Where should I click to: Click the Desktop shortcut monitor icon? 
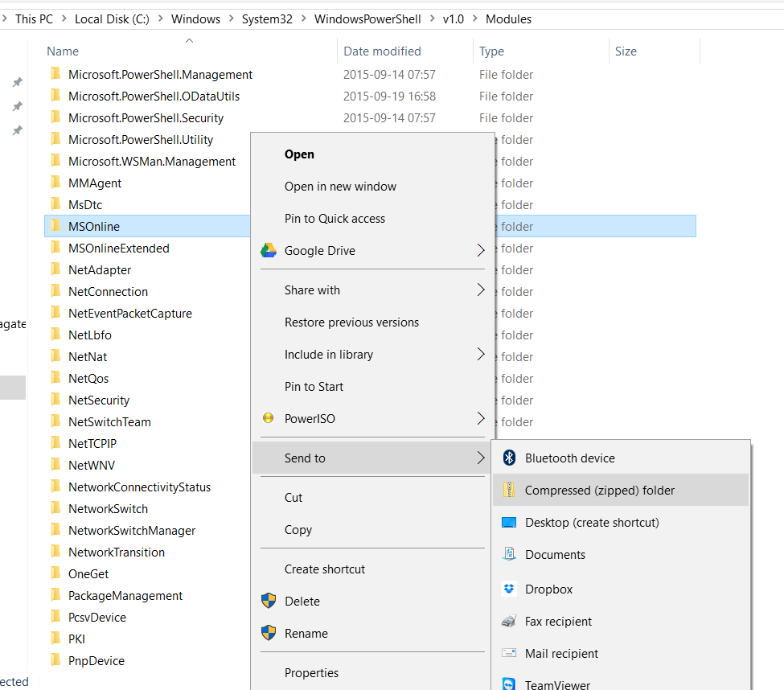coord(509,523)
